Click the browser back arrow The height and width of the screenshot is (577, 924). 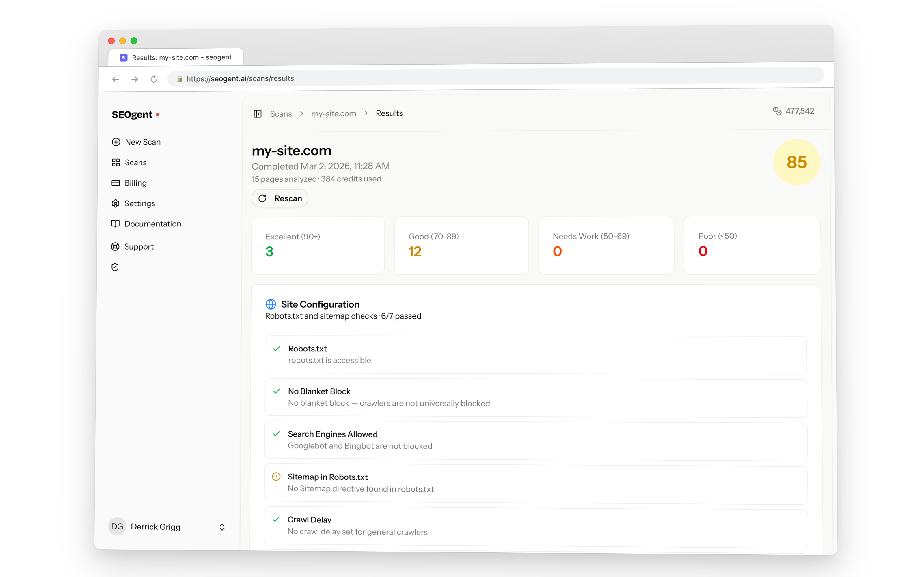115,79
